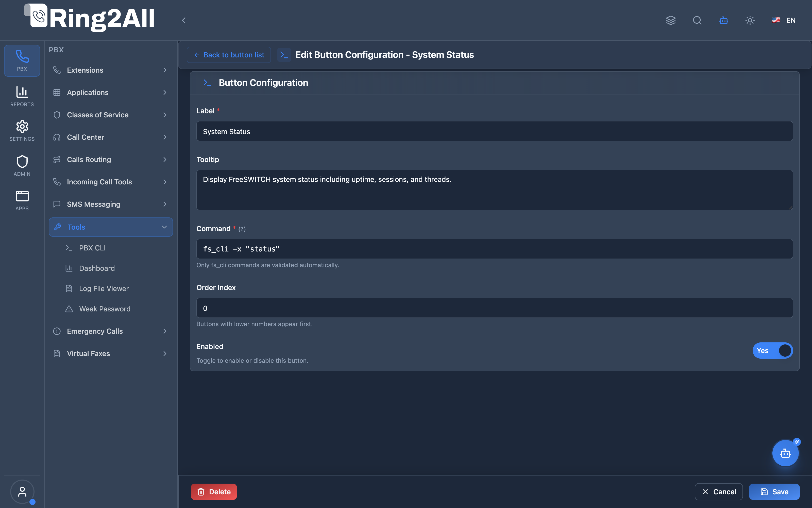Save the button configuration

click(774, 491)
